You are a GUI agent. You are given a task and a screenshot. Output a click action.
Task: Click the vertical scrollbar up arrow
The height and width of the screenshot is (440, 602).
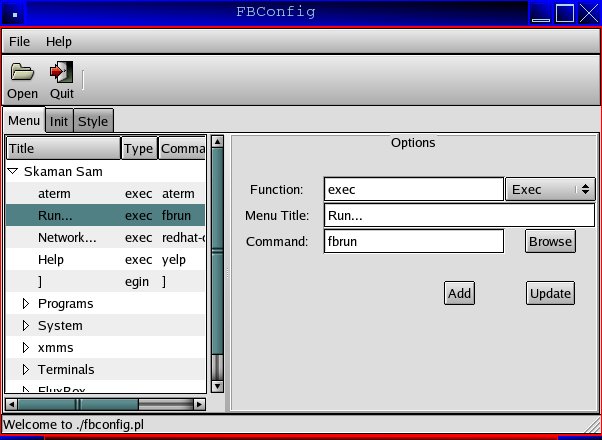coord(217,142)
